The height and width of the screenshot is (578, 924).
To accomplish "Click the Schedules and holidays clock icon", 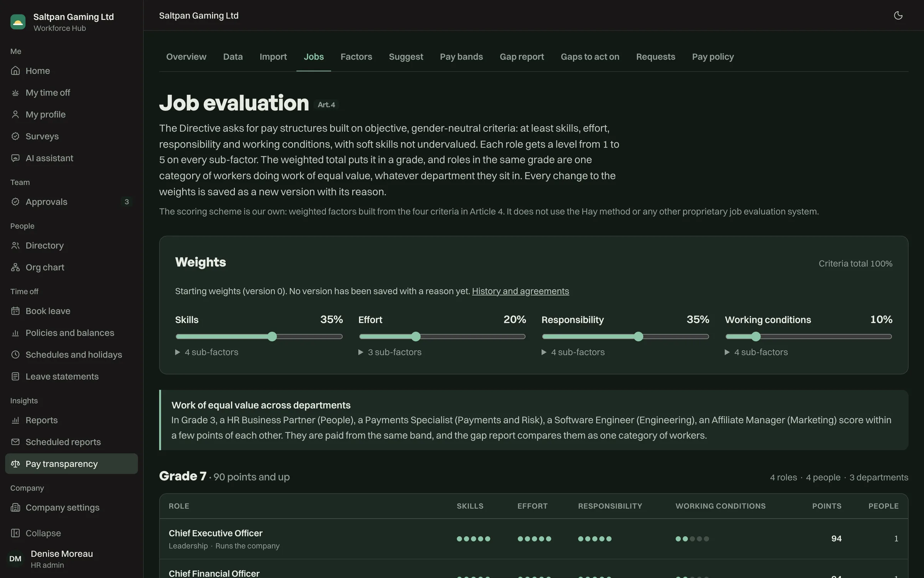I will pos(15,355).
